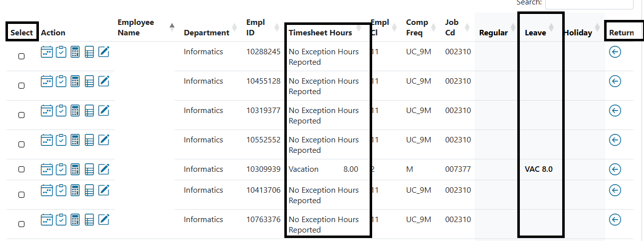Sort by Regular hours column header
This screenshot has width=644, height=241.
tap(493, 33)
